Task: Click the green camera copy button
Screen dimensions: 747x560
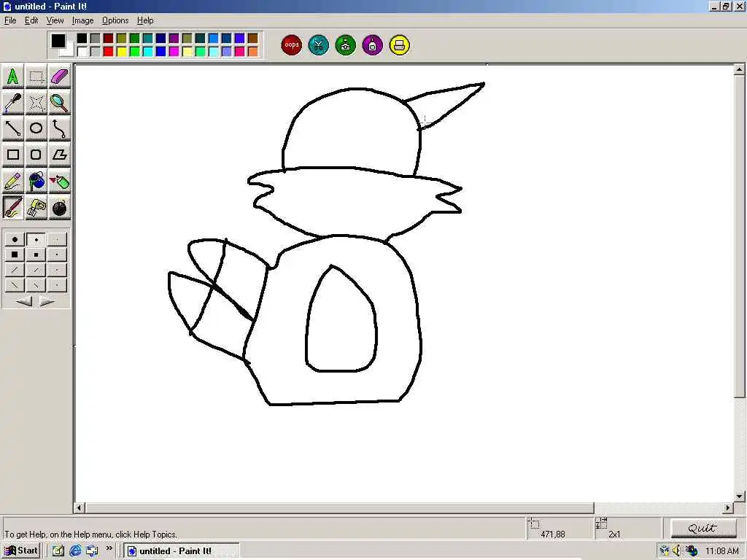Action: [x=346, y=45]
